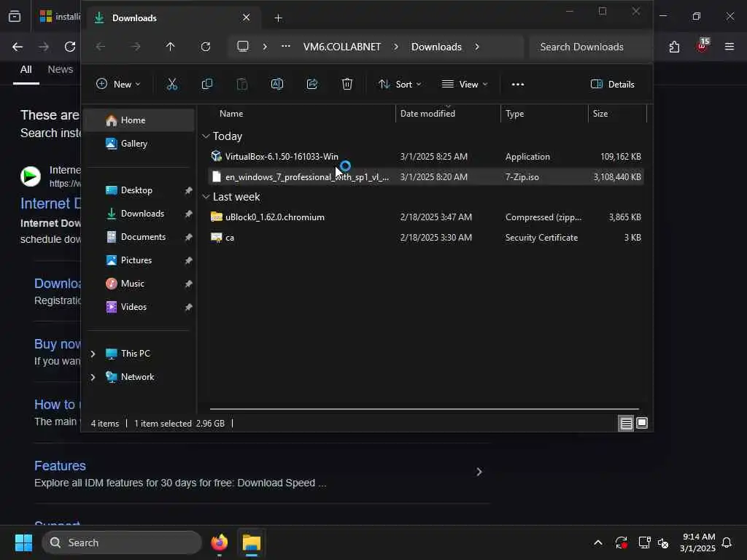Screen dimensions: 747x560
Task: Click the PC icon in address bar
Action: point(243,47)
